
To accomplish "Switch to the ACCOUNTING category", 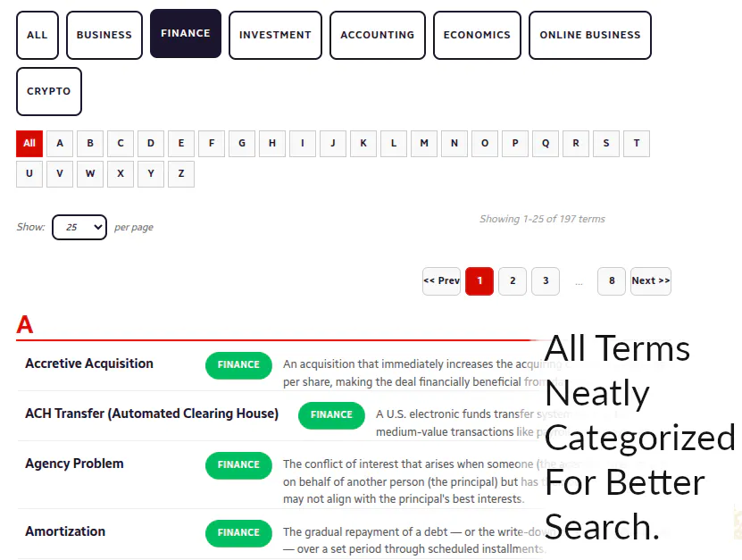I will (x=377, y=35).
